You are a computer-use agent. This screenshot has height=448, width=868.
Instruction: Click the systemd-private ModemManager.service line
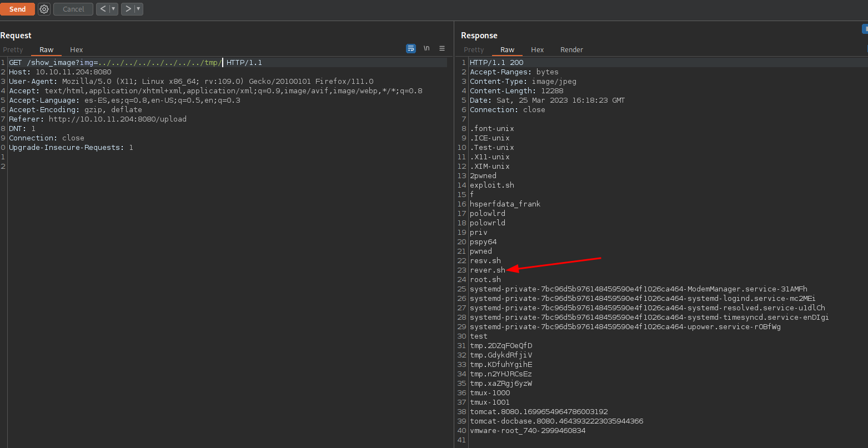(x=639, y=289)
